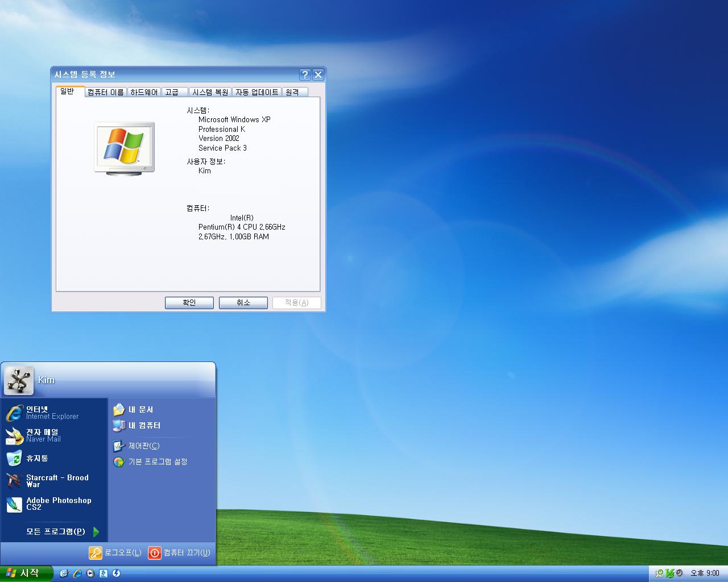Click the 컴퓨터 끄기(U) power icon
The width and height of the screenshot is (728, 582).
tap(155, 552)
